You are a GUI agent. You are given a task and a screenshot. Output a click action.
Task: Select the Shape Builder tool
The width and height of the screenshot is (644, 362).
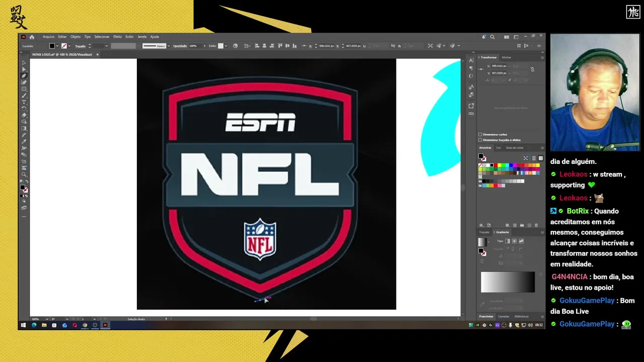(24, 121)
